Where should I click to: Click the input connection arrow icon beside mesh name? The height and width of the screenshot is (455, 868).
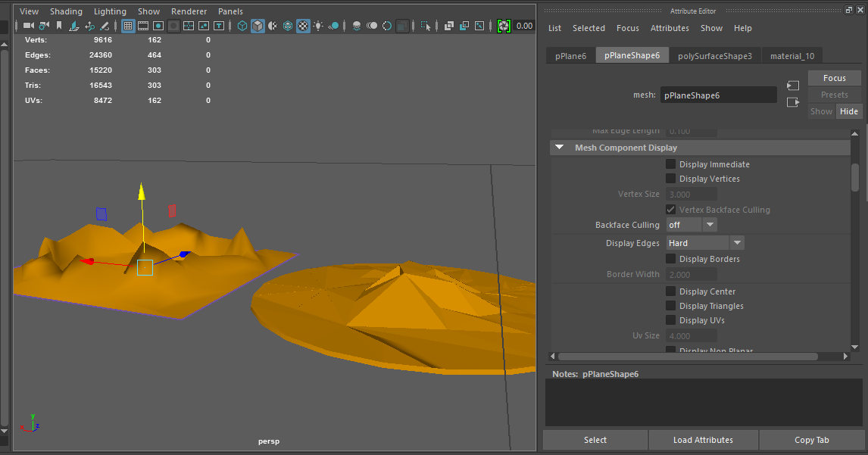pyautogui.click(x=793, y=86)
